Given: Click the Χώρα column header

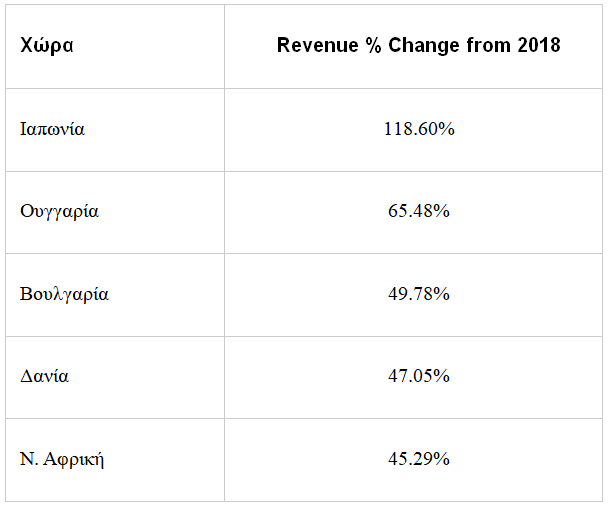Looking at the screenshot, I should click(46, 46).
